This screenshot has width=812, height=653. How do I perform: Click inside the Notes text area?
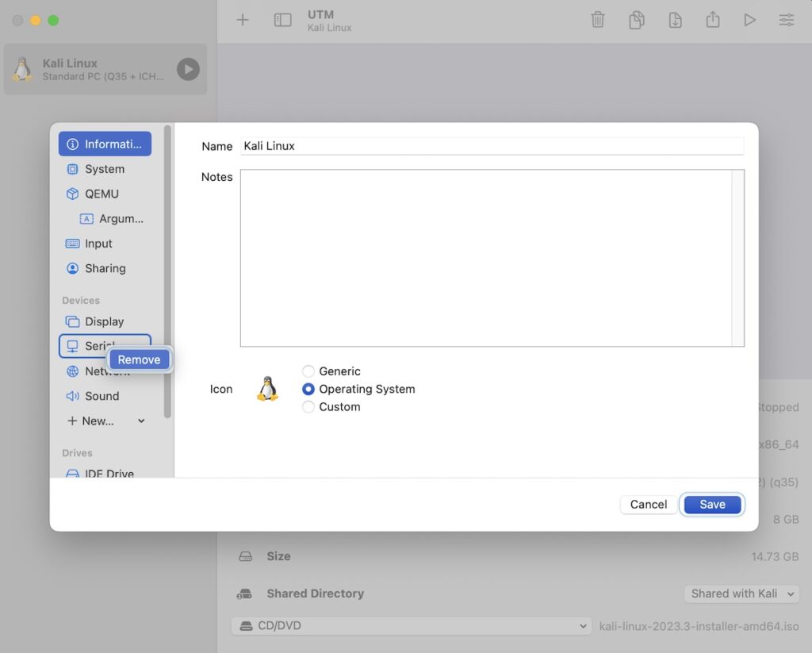click(486, 258)
